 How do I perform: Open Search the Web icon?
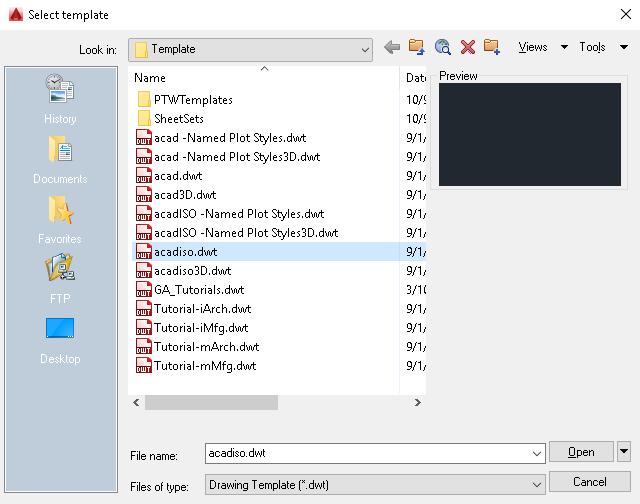click(442, 47)
